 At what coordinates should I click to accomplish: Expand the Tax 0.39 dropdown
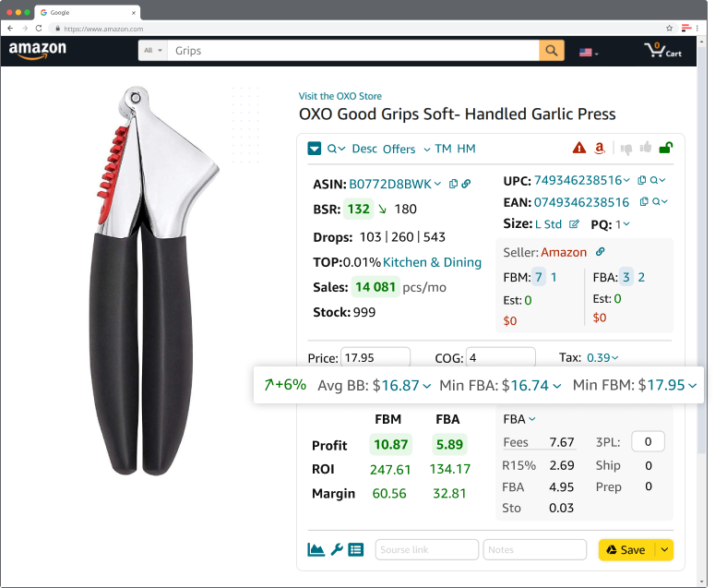coord(602,357)
